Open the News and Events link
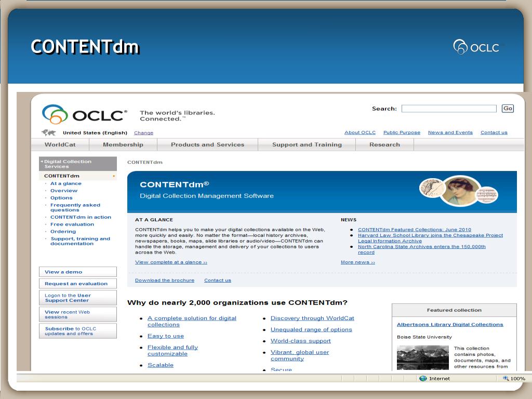This screenshot has width=532, height=399. pos(450,132)
